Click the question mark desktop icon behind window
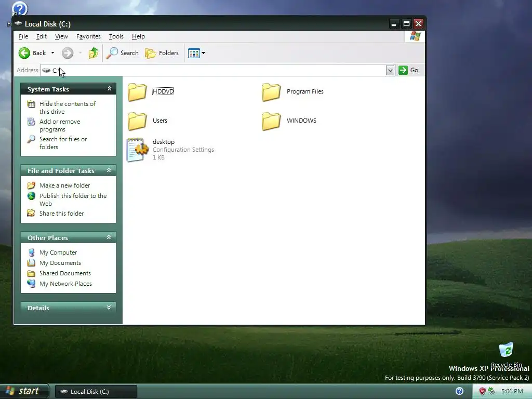 pyautogui.click(x=19, y=8)
